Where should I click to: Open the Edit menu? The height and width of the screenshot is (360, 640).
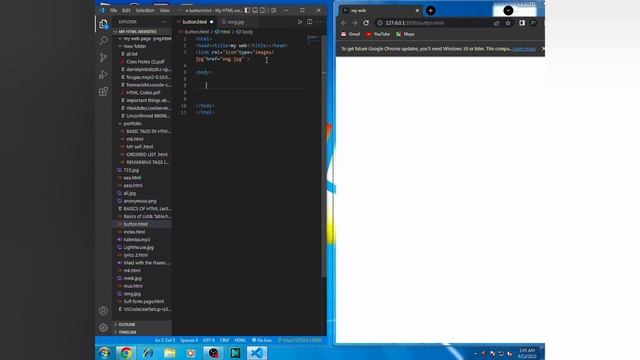[x=127, y=10]
